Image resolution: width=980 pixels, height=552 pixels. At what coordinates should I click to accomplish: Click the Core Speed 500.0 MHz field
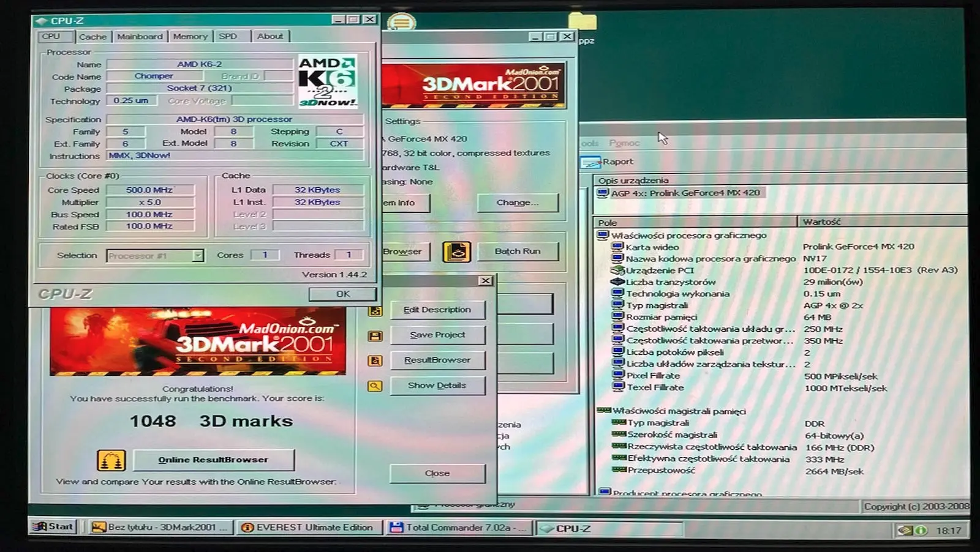[150, 190]
